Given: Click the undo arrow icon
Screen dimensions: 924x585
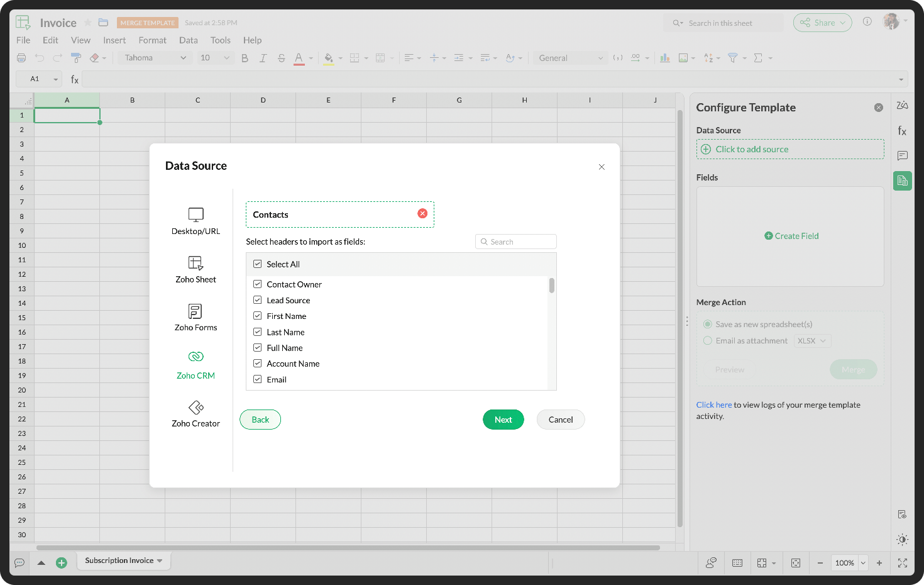Looking at the screenshot, I should pyautogui.click(x=40, y=58).
